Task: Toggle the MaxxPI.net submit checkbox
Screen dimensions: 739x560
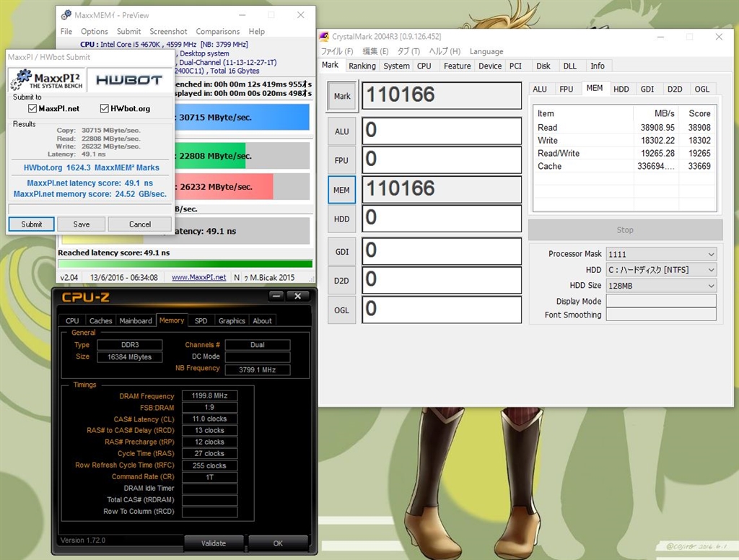Action: point(32,108)
